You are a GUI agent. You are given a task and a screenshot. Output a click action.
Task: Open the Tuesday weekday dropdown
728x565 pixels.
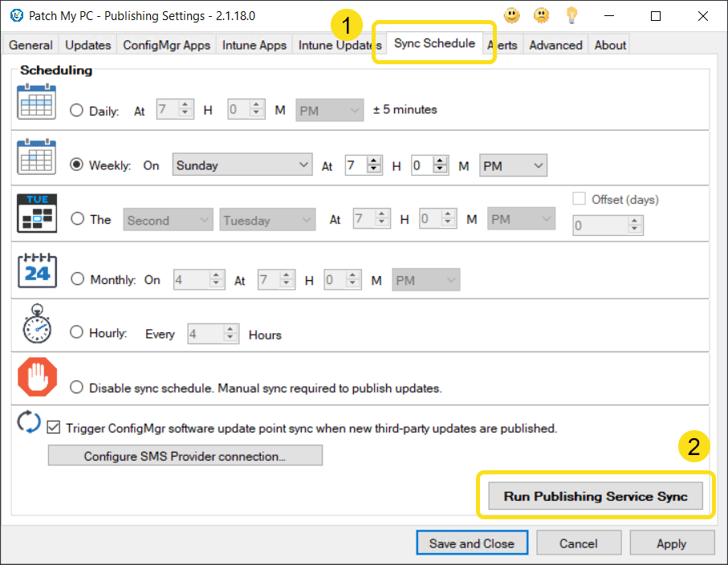pos(267,220)
